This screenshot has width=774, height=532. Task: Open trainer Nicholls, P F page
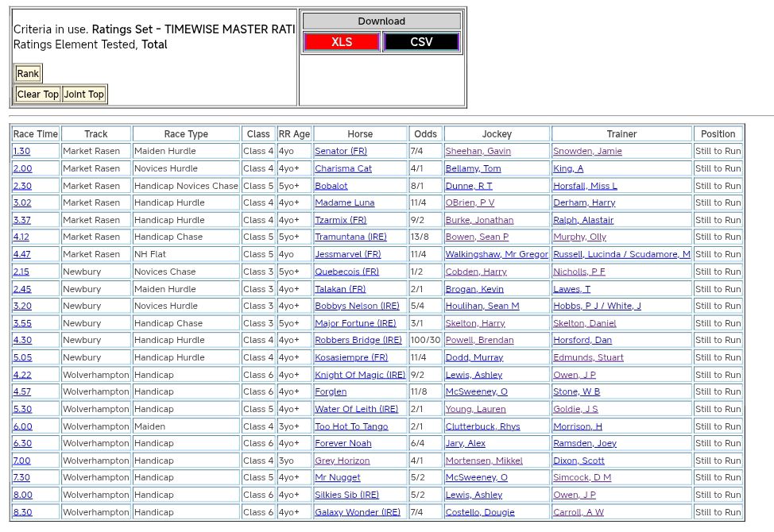579,272
